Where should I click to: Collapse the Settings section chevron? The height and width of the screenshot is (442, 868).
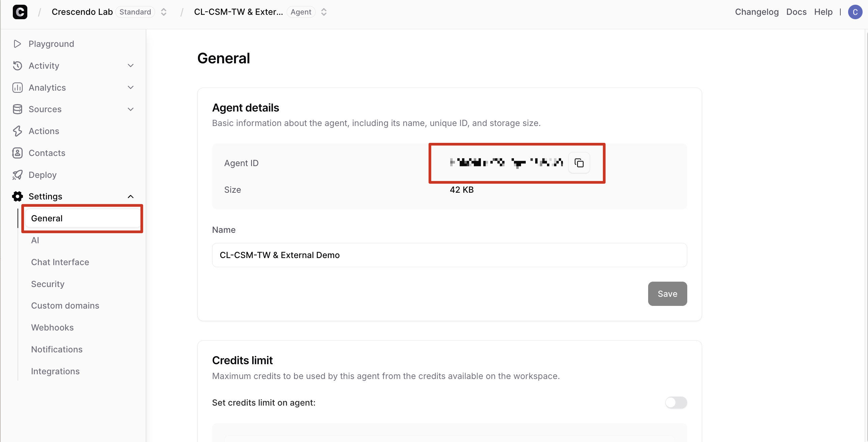131,196
